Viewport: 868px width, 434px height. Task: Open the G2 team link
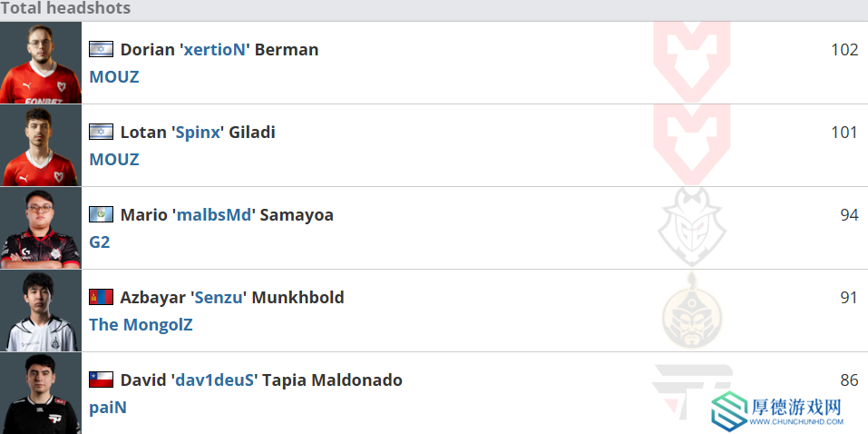point(100,242)
